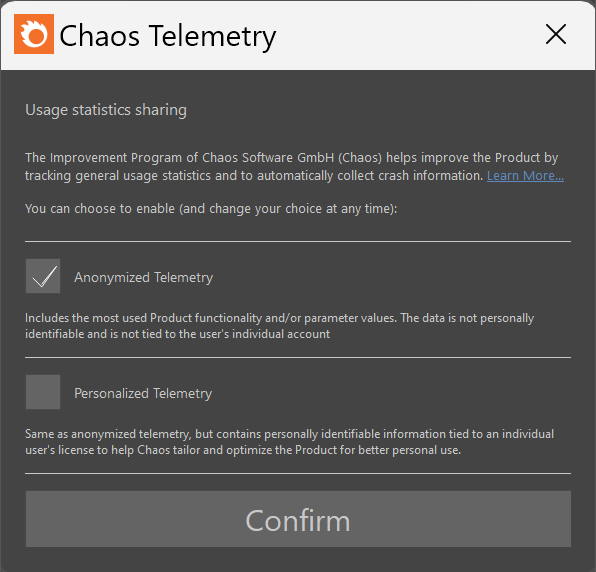Viewport: 596px width, 572px height.
Task: Click the divider line above Anonymized Telemetry
Action: (298, 241)
